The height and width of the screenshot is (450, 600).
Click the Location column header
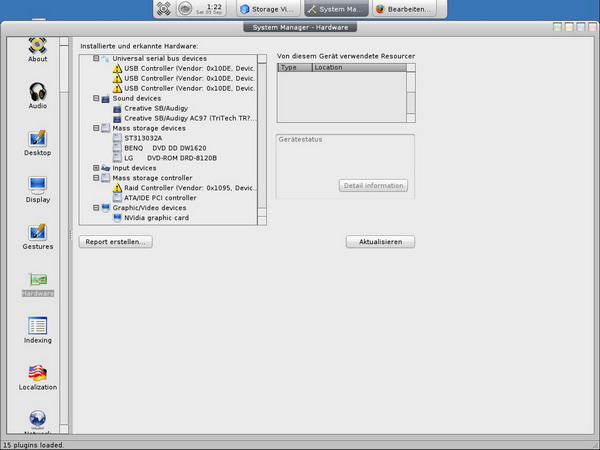pyautogui.click(x=359, y=67)
